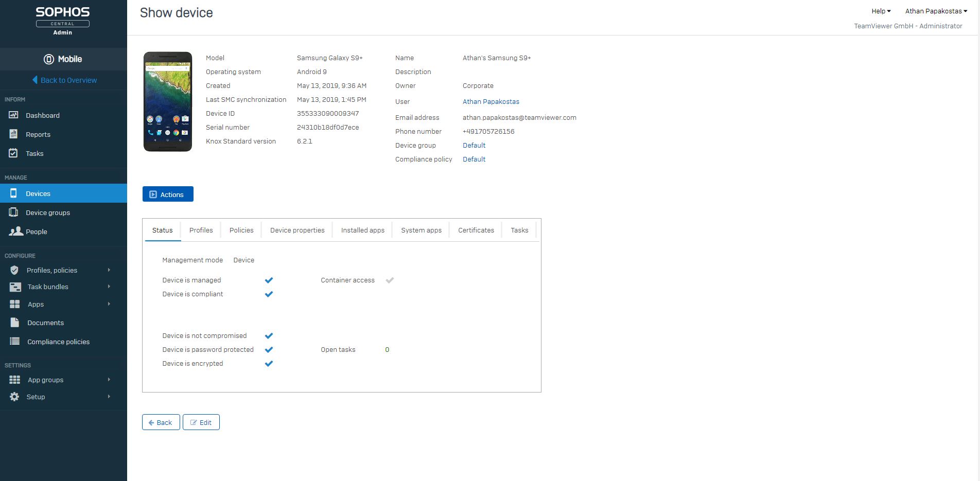Select the Device ID value 355333090009347

pos(328,114)
